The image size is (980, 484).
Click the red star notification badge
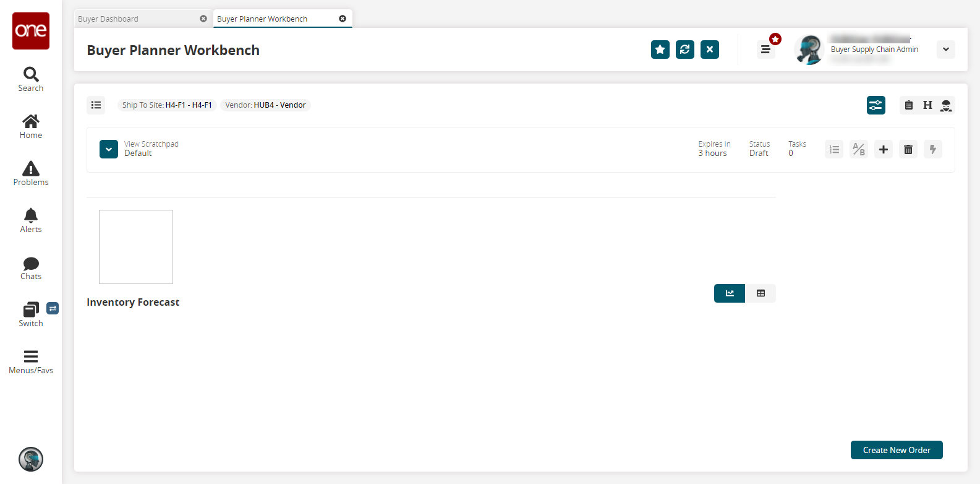tap(775, 39)
